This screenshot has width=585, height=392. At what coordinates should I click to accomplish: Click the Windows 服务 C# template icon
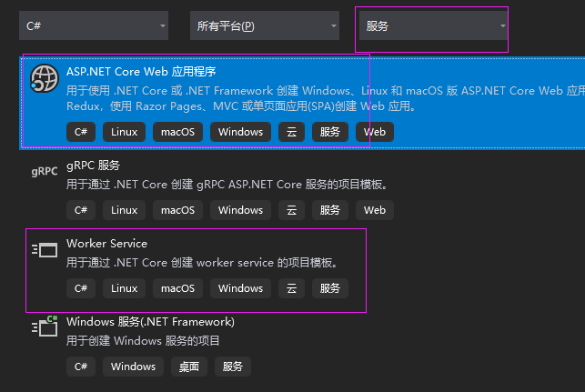44,327
